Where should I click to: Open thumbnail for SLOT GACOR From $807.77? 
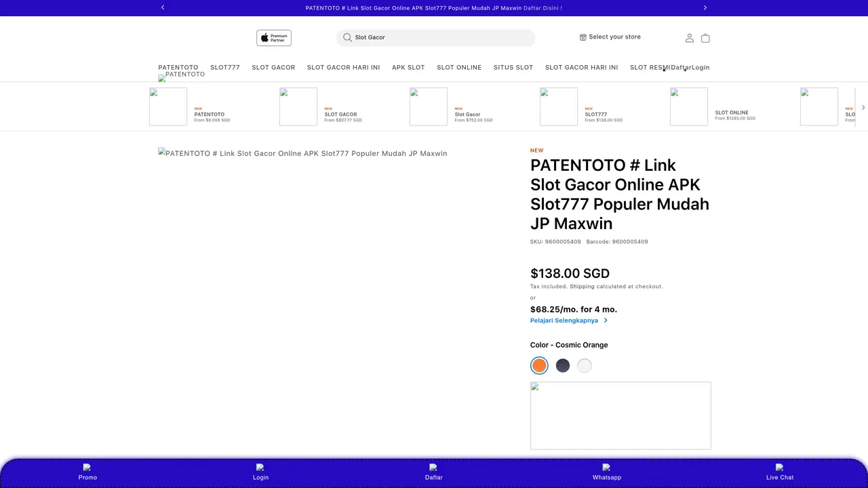[298, 106]
